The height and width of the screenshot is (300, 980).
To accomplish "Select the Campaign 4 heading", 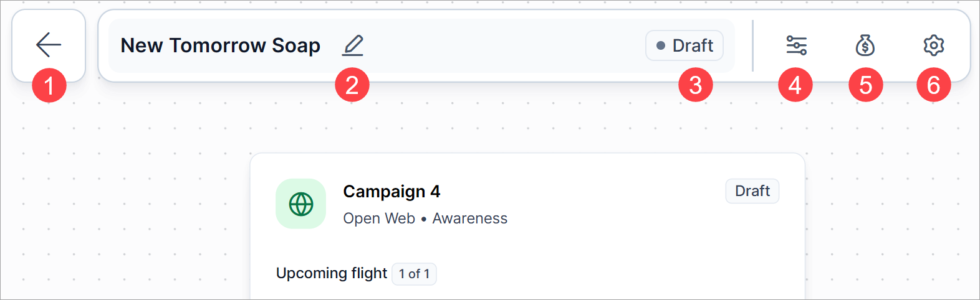I will pyautogui.click(x=392, y=192).
